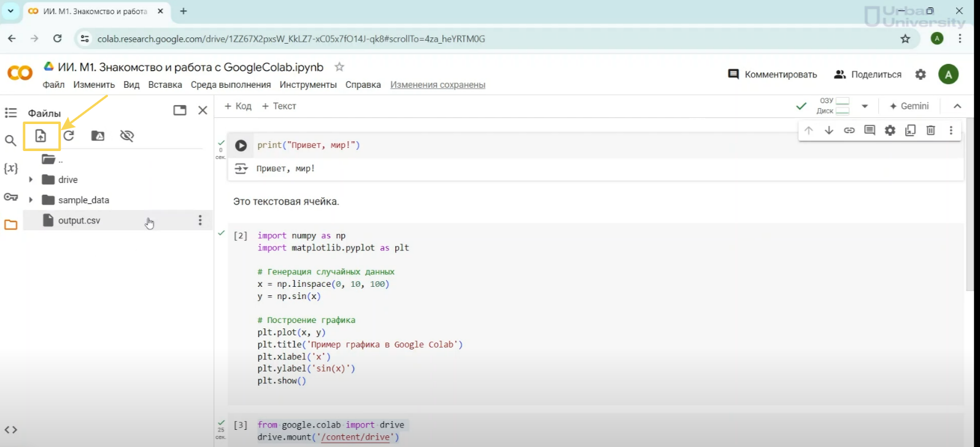Viewport: 980px width, 447px height.
Task: Select output.csv in the file list
Action: pyautogui.click(x=79, y=220)
